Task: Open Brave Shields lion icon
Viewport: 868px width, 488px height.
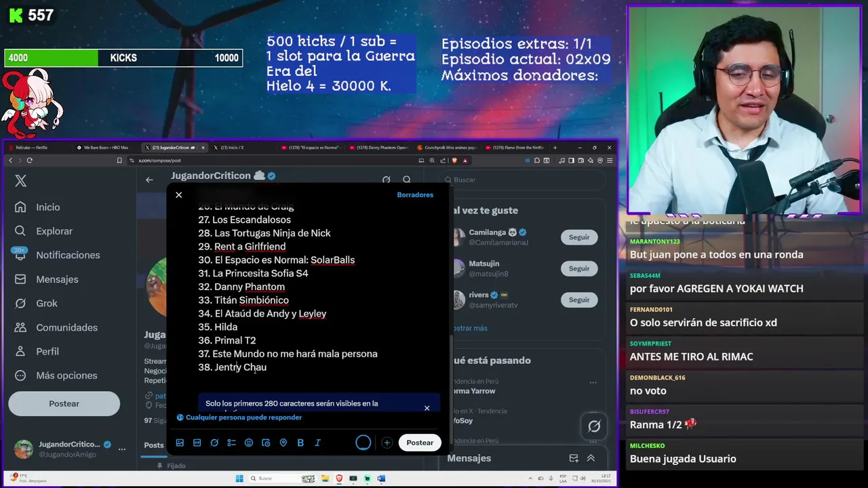Action: [454, 161]
